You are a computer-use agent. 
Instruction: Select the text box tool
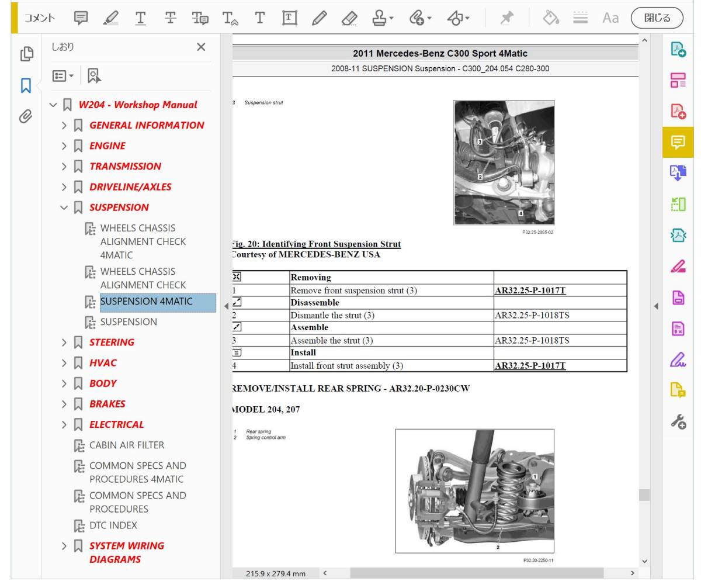(290, 18)
